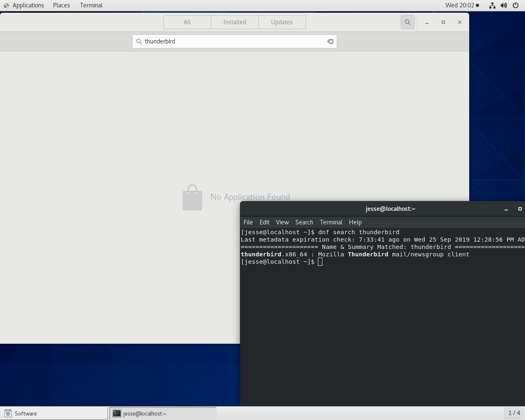Open the Terminal menu in terminal menubar
Screen dimensions: 525x420
[331, 222]
